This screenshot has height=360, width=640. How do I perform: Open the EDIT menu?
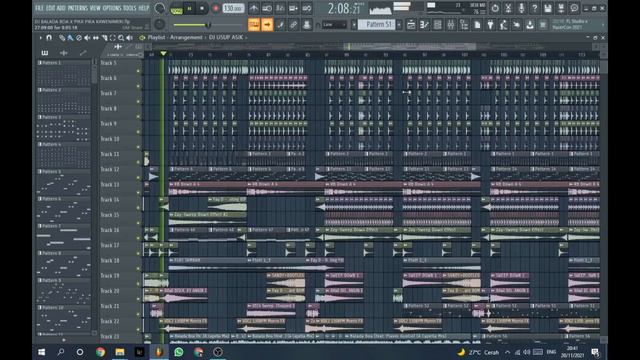51,8
